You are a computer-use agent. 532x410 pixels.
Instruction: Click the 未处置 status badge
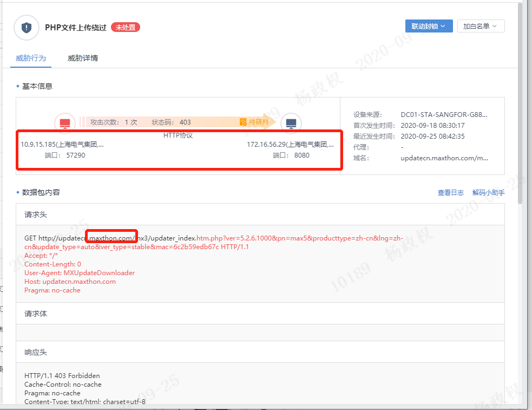coord(126,27)
